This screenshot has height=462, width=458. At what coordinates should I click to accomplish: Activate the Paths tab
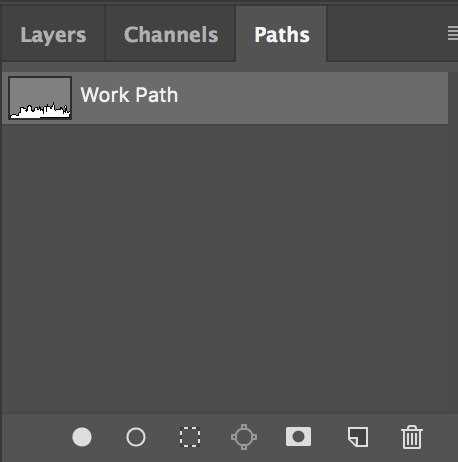tap(282, 35)
